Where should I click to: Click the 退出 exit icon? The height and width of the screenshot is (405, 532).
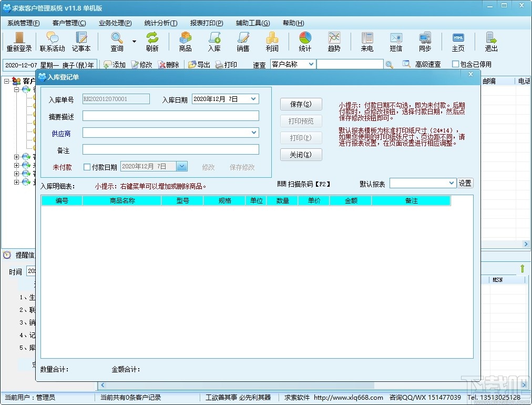[x=491, y=42]
